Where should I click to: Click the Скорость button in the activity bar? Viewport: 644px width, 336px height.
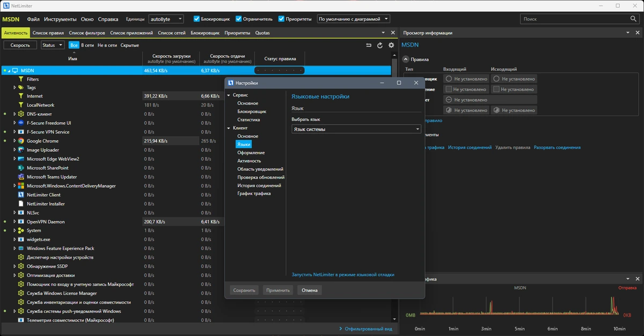tap(20, 45)
